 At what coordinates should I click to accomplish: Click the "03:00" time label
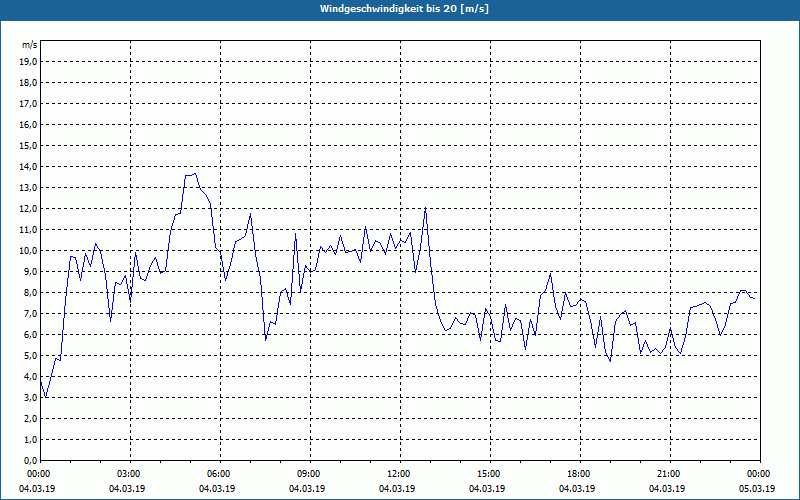(130, 474)
